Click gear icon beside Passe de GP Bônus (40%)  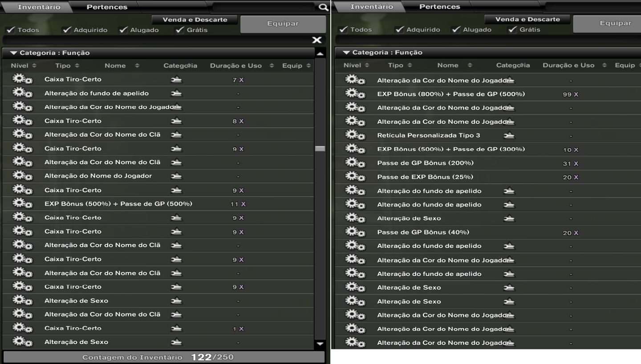click(355, 232)
